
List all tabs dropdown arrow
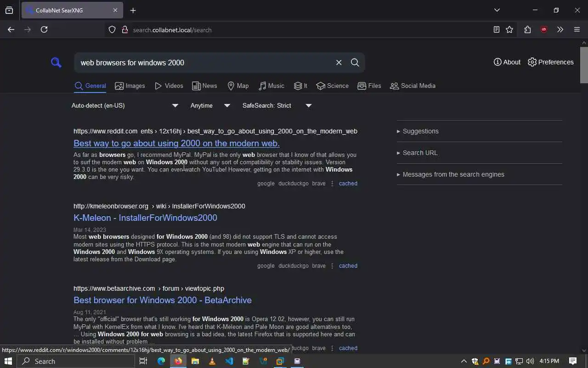pos(497,10)
